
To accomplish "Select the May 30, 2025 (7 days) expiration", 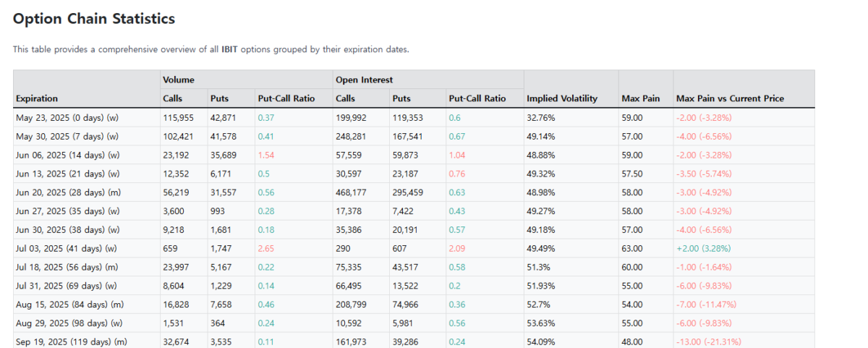I will click(x=69, y=136).
